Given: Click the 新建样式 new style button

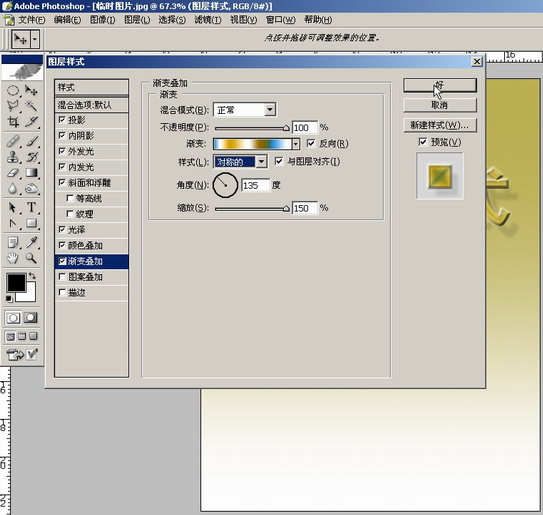Looking at the screenshot, I should tap(440, 125).
